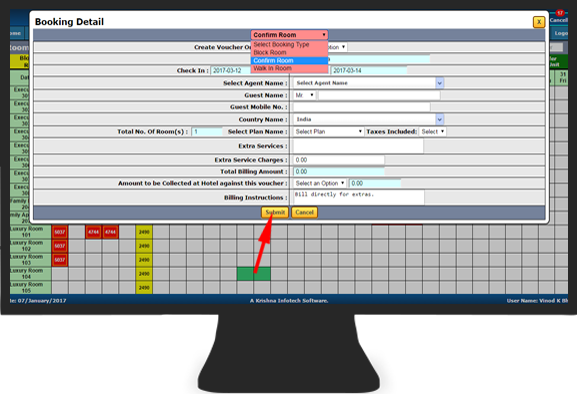This screenshot has height=394, width=577.
Task: Click the yellow 2490 cell in the Luxury Room 105 row
Action: coord(144,288)
